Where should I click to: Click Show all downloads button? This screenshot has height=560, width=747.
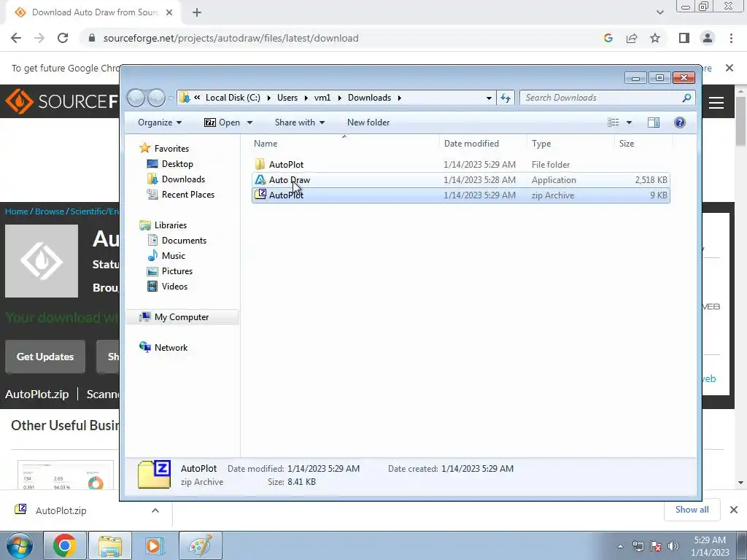pos(692,510)
